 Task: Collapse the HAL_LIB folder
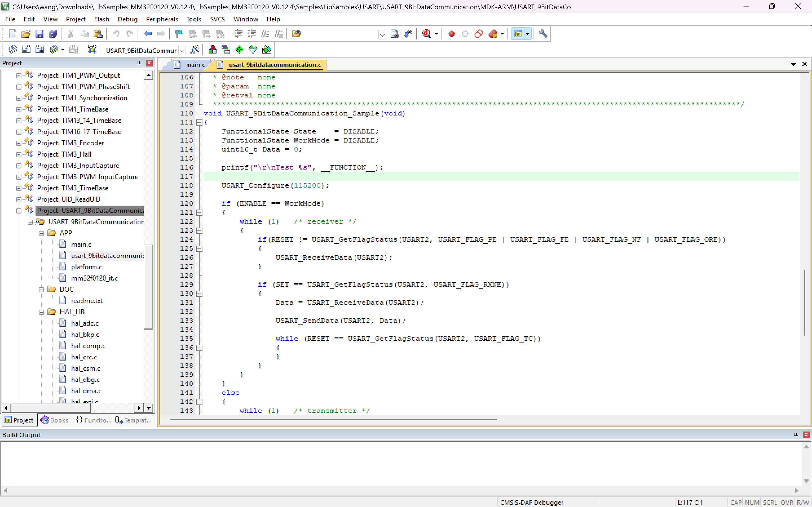coord(41,312)
